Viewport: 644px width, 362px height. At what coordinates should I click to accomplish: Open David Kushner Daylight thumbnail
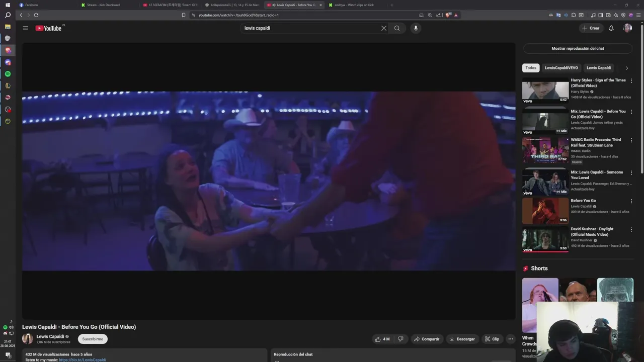pyautogui.click(x=545, y=239)
